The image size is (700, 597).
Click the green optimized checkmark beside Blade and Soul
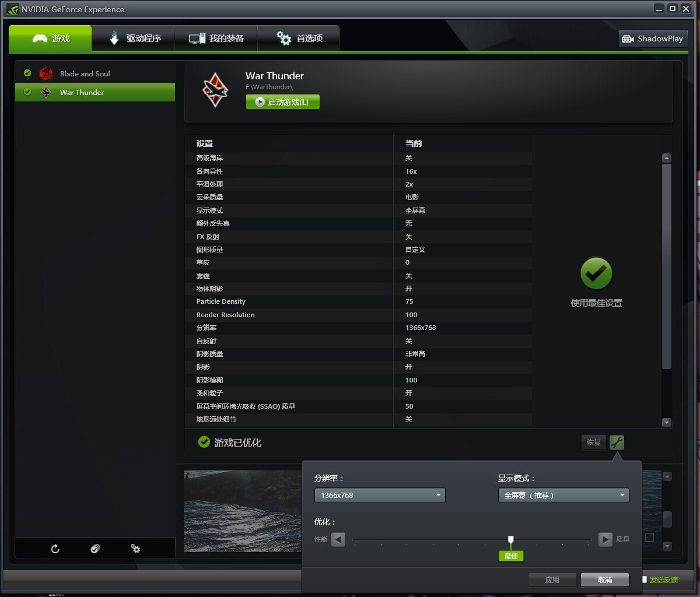click(x=27, y=73)
